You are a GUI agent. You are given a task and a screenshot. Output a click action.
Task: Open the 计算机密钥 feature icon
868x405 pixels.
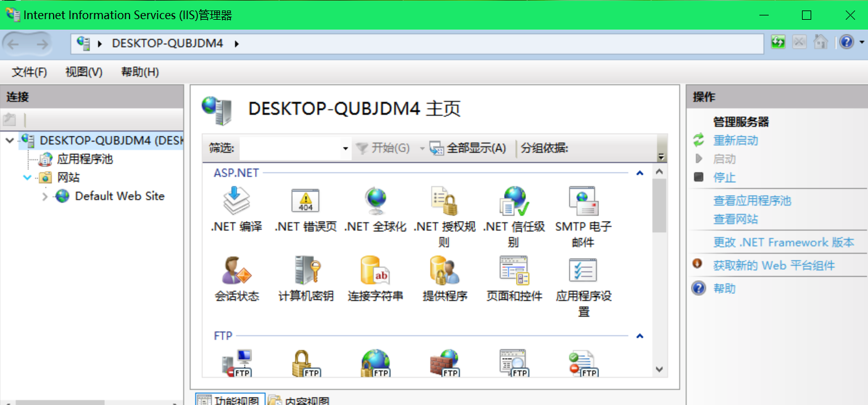[x=306, y=270]
